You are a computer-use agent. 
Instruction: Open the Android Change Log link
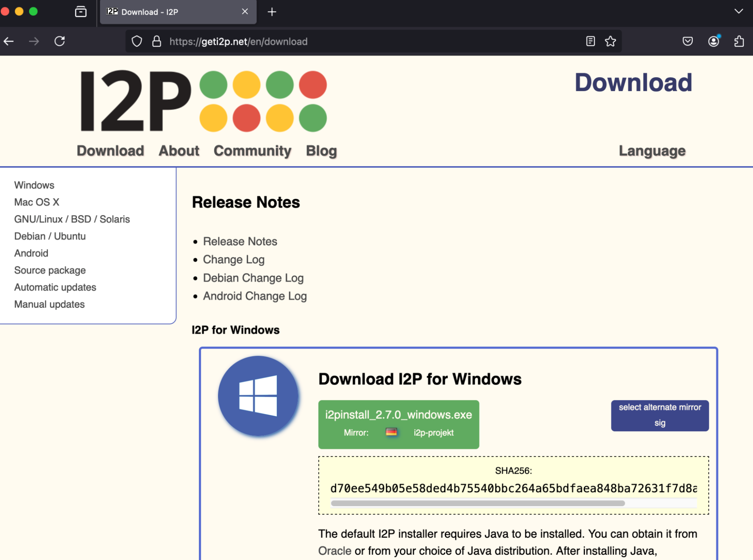[x=255, y=296]
